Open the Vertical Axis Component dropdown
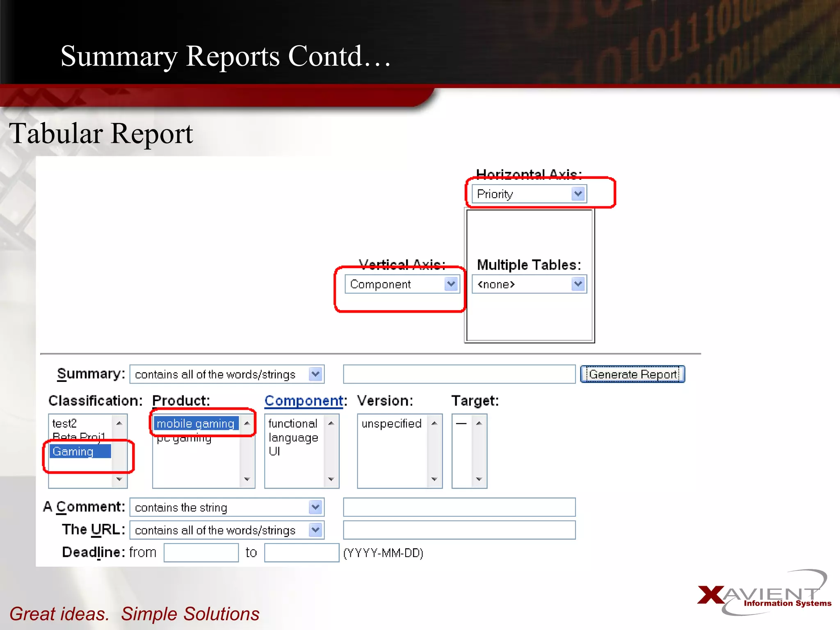Viewport: 840px width, 630px height. click(402, 284)
